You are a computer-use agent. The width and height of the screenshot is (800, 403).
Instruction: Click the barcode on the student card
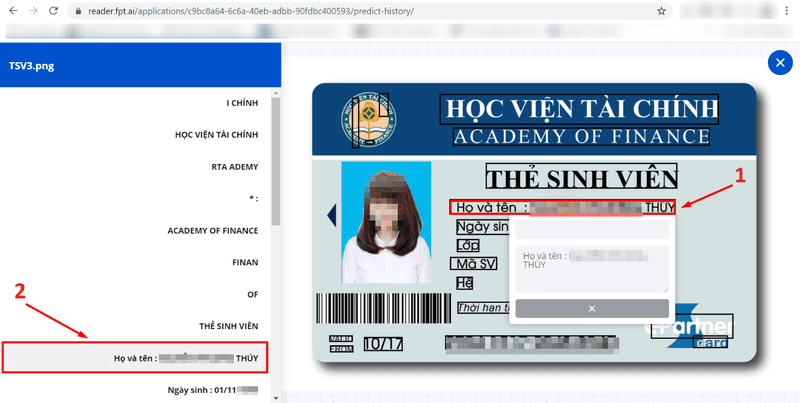click(384, 309)
